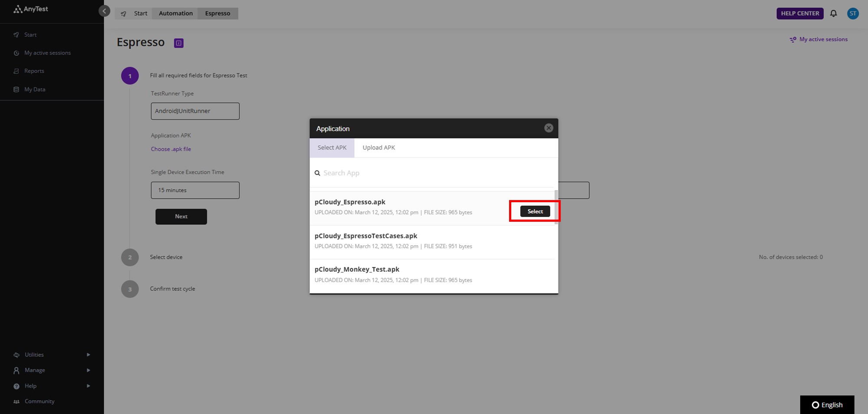Viewport: 868px width, 414px height.
Task: Click the app list scrollbar
Action: (x=556, y=207)
